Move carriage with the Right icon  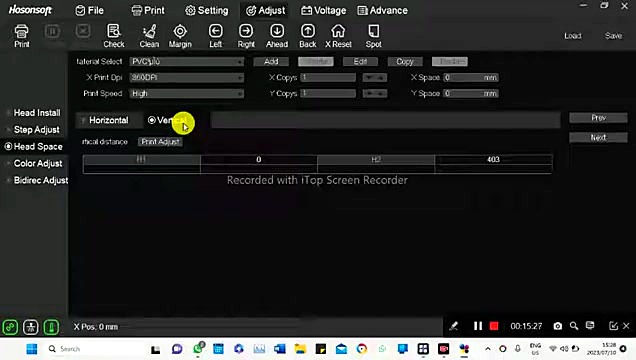[246, 36]
